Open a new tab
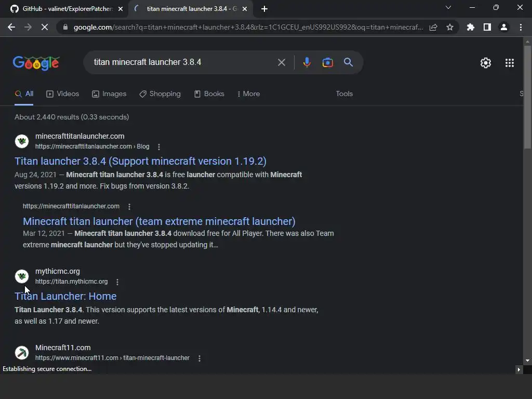The width and height of the screenshot is (532, 399). (x=264, y=9)
